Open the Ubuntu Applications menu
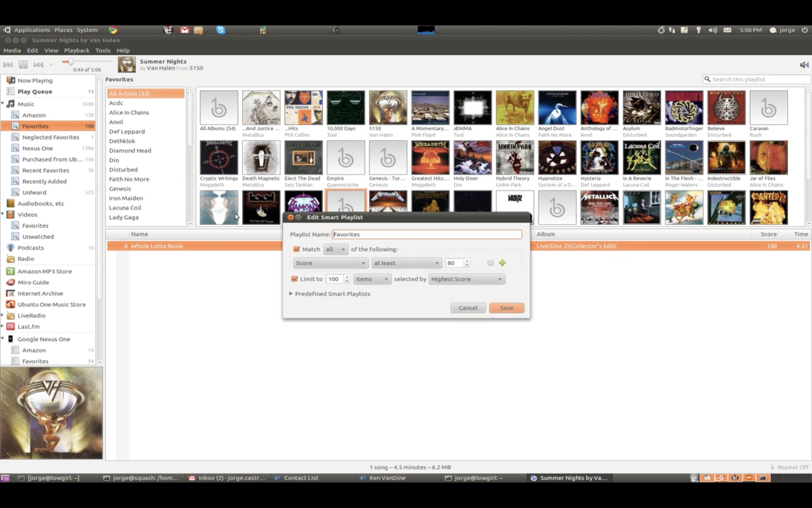The width and height of the screenshot is (812, 508). (32, 30)
